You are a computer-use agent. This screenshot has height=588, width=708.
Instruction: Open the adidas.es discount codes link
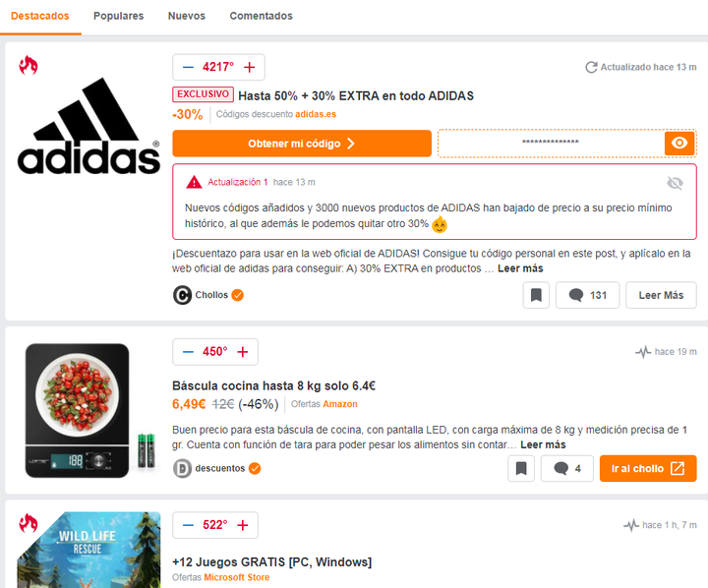coord(316,114)
